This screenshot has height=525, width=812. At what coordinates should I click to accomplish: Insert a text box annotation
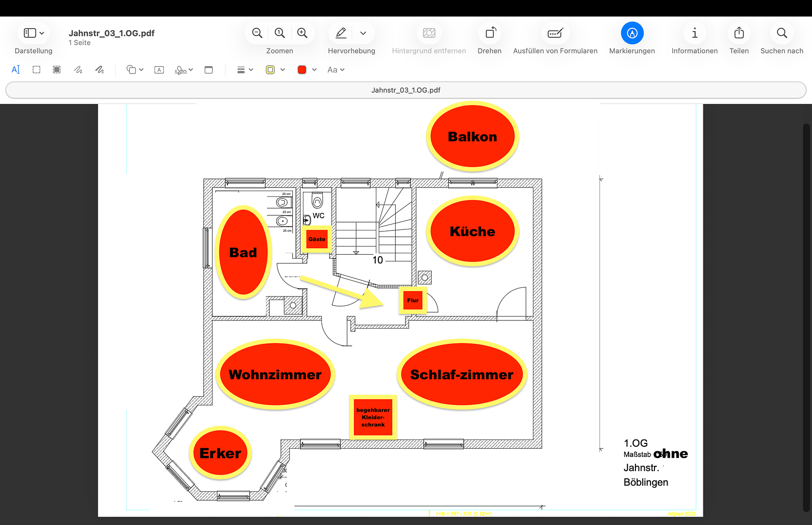click(x=159, y=70)
